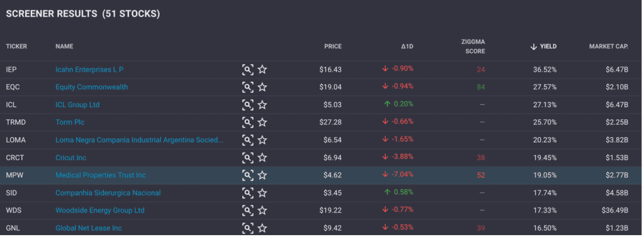This screenshot has height=237, width=644.
Task: Open Icahn Enterprises L P link
Action: click(89, 70)
